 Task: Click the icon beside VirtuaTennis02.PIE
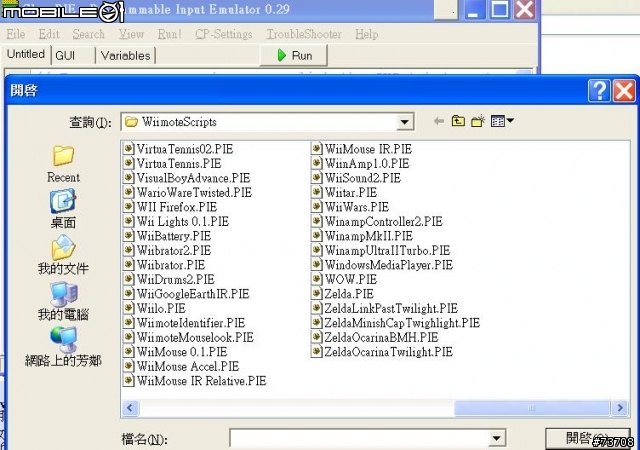pyautogui.click(x=129, y=149)
